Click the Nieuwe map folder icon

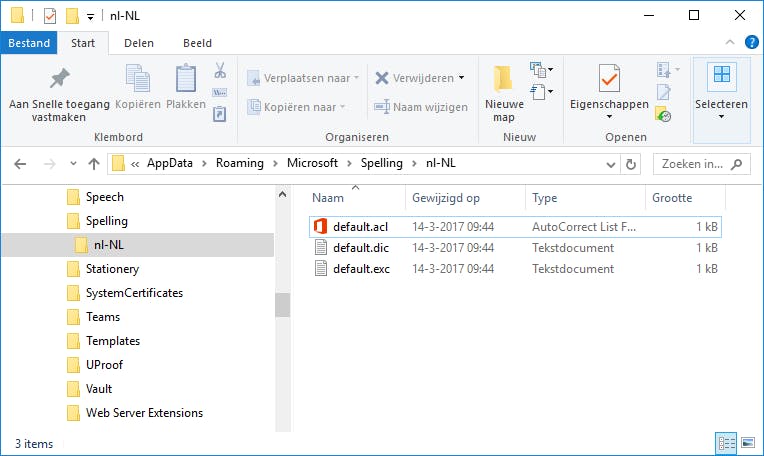pyautogui.click(x=503, y=79)
